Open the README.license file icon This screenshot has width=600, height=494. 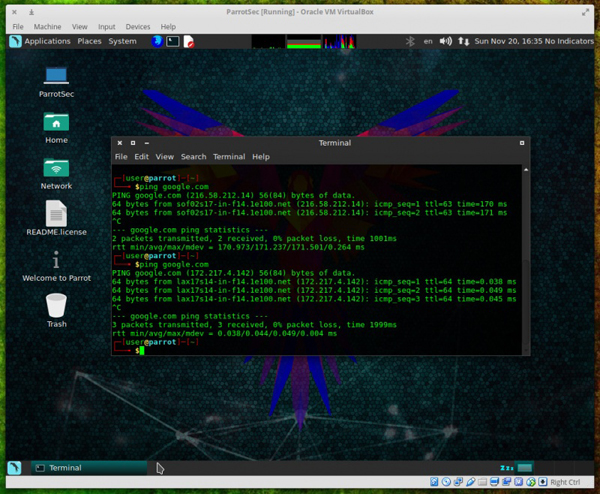click(x=56, y=214)
